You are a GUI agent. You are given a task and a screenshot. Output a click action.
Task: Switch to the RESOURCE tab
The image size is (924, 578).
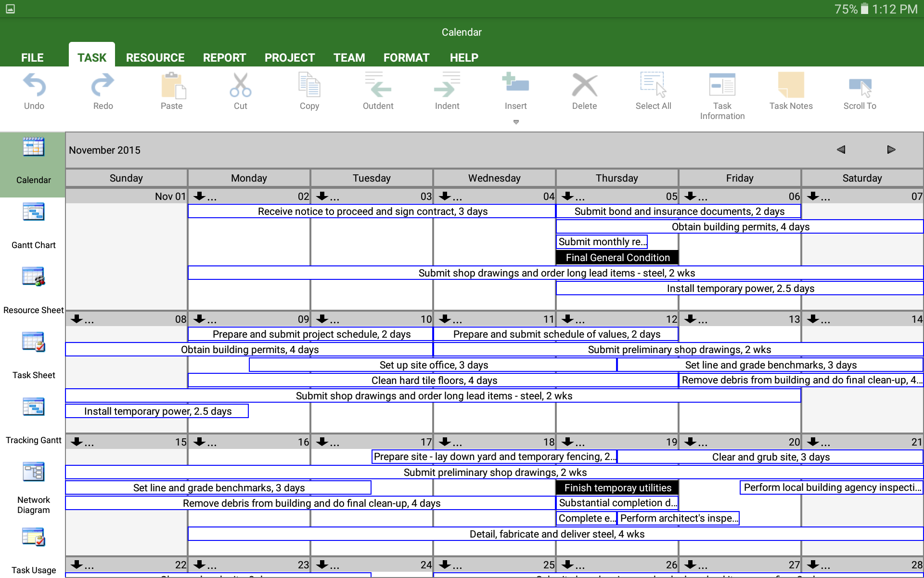coord(155,58)
